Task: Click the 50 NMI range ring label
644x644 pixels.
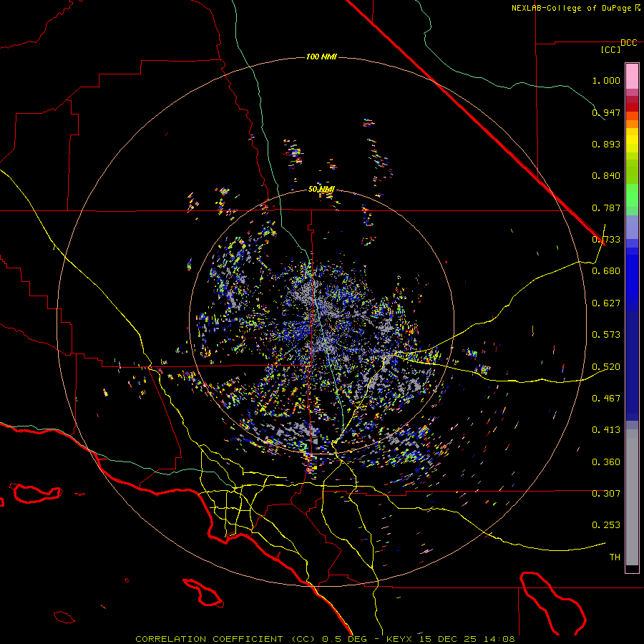Action: (321, 190)
